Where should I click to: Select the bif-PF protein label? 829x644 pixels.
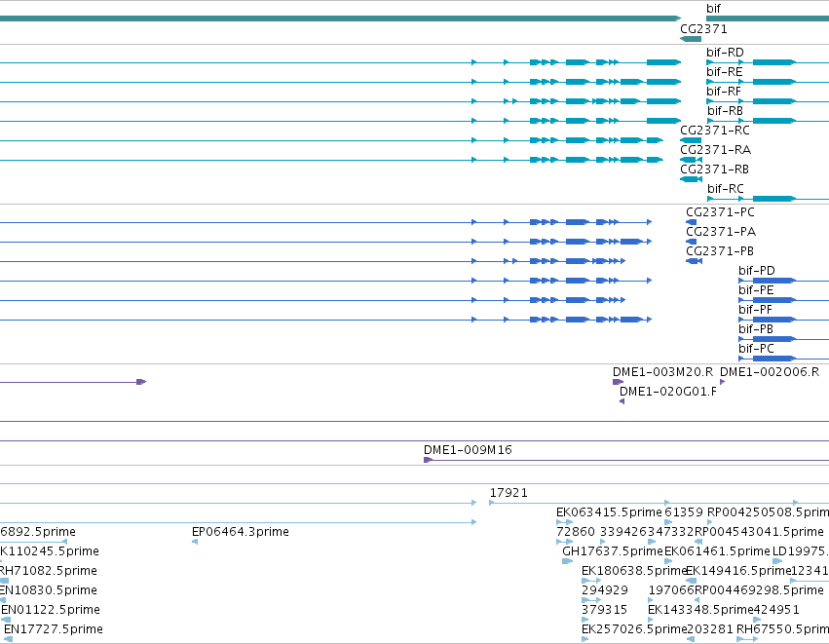coord(755,311)
